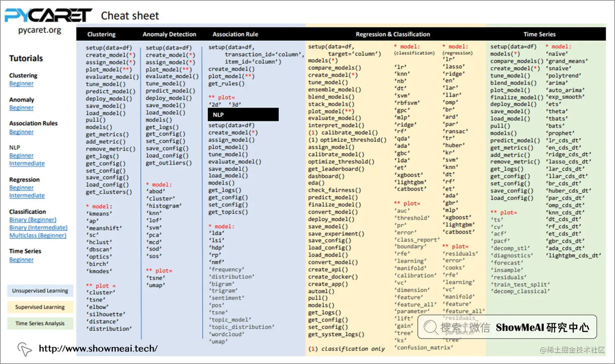Click get_topics() in the NLP section
This screenshot has height=364, width=615.
228,212
